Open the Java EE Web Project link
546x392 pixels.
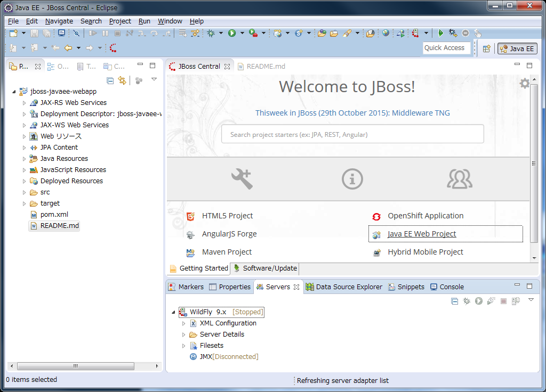pyautogui.click(x=422, y=234)
